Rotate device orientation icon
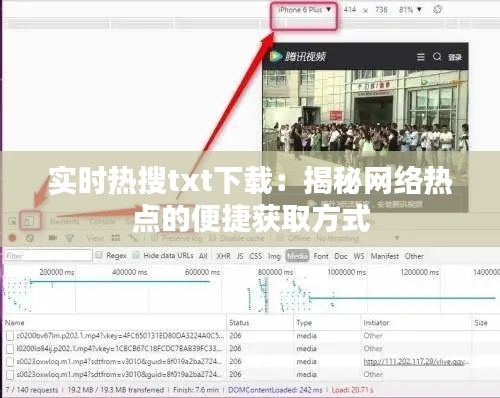The width and height of the screenshot is (500, 398). 437,10
